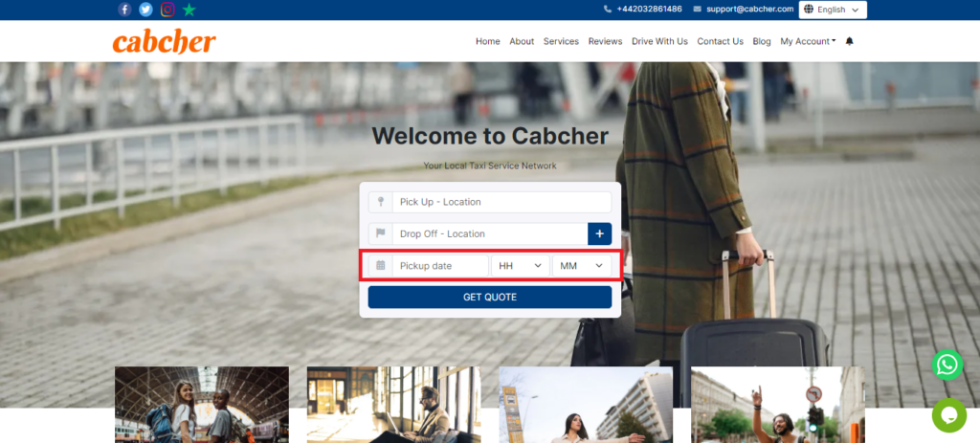
Task: Click the GET QUOTE button
Action: (489, 298)
